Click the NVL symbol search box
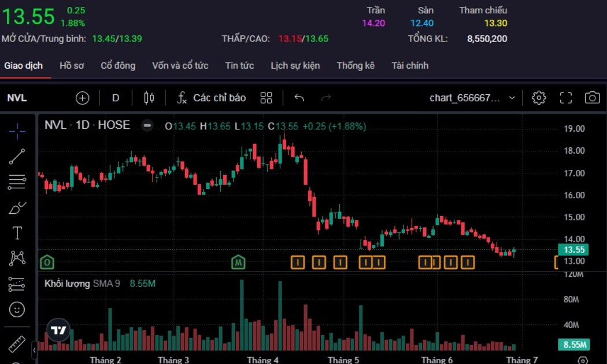The width and height of the screenshot is (607, 364). (17, 98)
